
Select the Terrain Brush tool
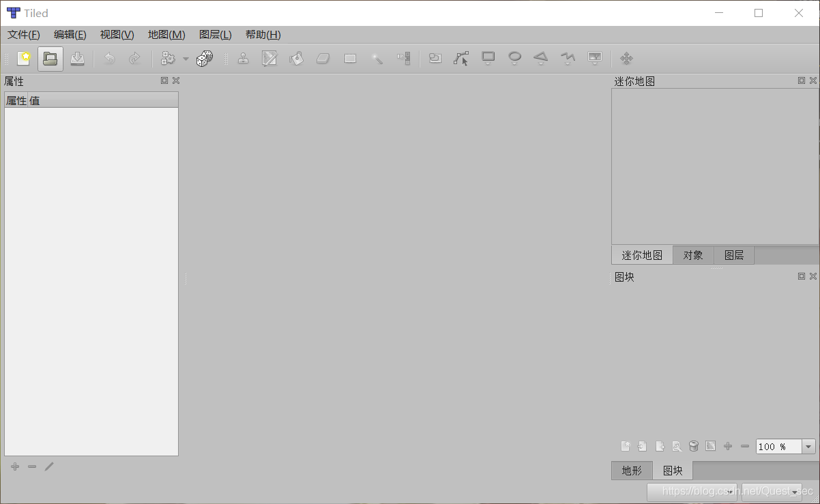[x=270, y=59]
